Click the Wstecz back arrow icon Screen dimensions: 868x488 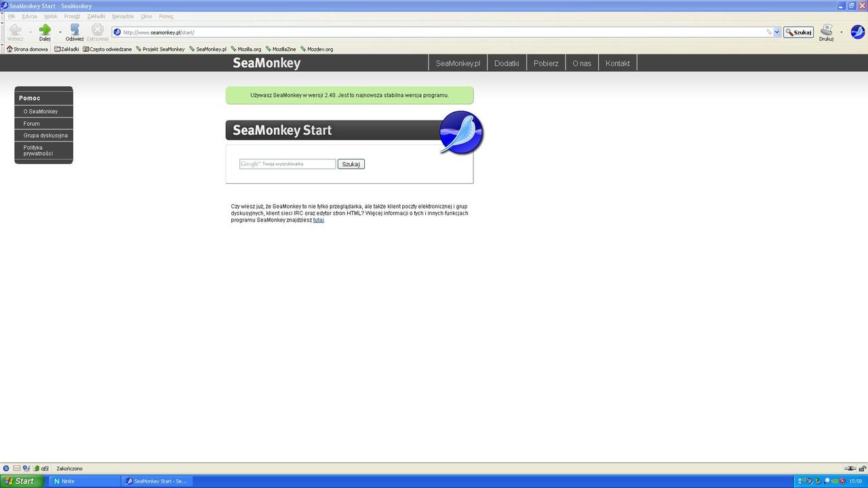tap(15, 30)
